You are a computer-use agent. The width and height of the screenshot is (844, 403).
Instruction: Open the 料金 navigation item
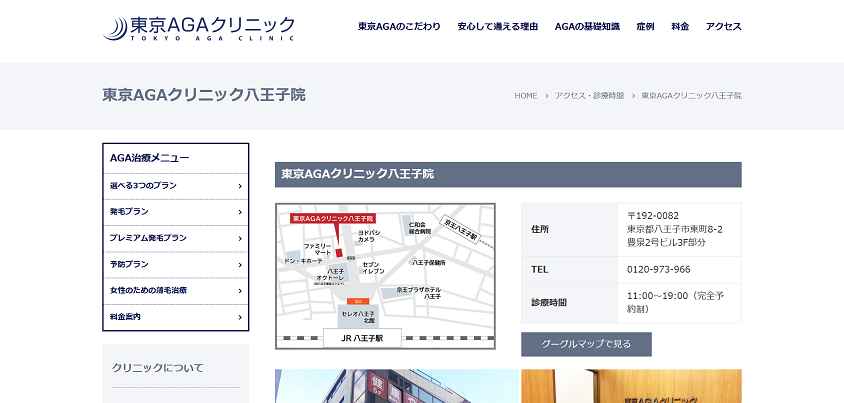pyautogui.click(x=680, y=26)
